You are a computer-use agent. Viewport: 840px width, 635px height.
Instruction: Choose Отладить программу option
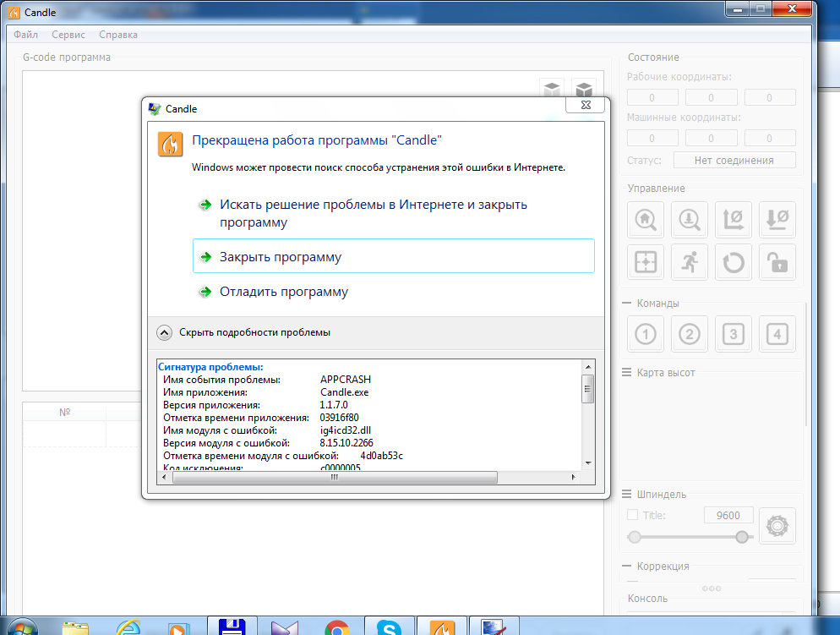[393, 292]
